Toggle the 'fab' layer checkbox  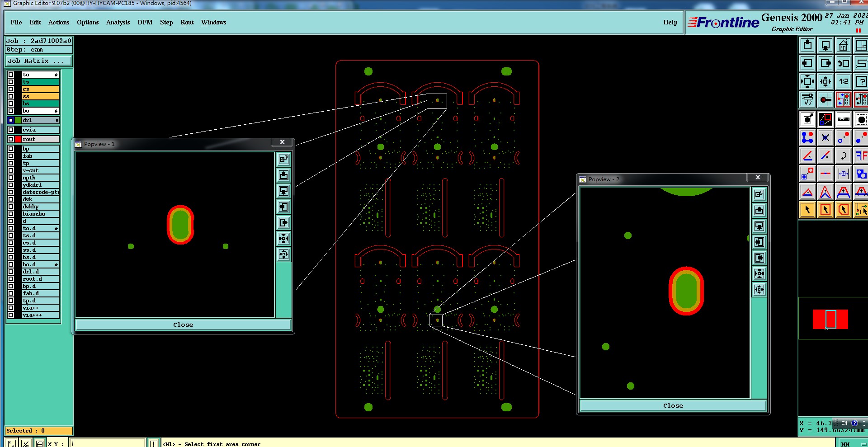[11, 156]
